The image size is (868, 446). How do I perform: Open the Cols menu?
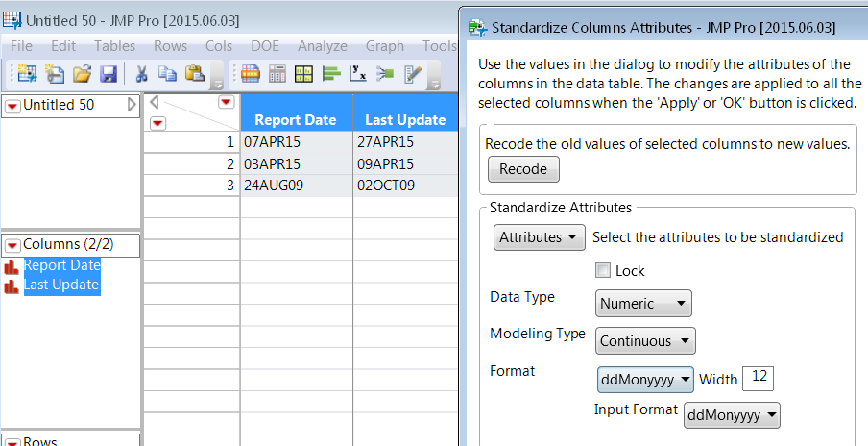[x=219, y=46]
